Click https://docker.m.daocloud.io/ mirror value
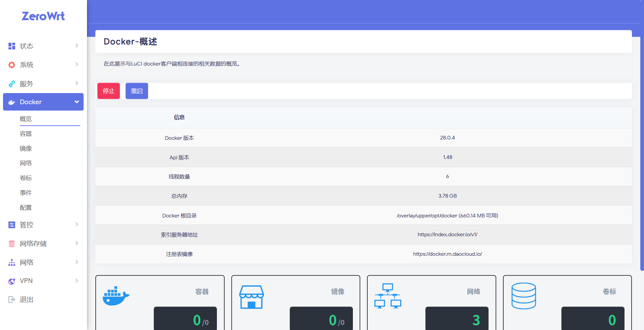 448,254
